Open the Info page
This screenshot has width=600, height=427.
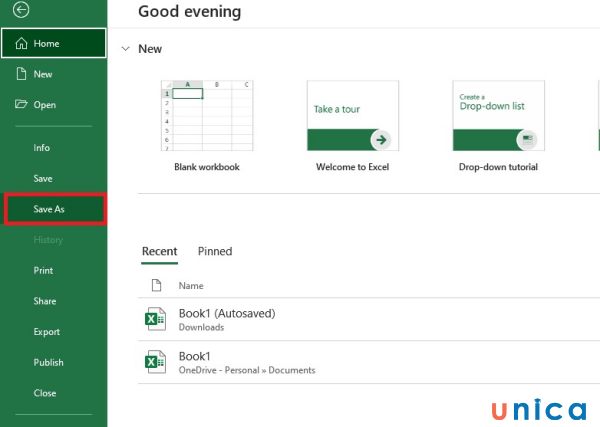(54, 148)
